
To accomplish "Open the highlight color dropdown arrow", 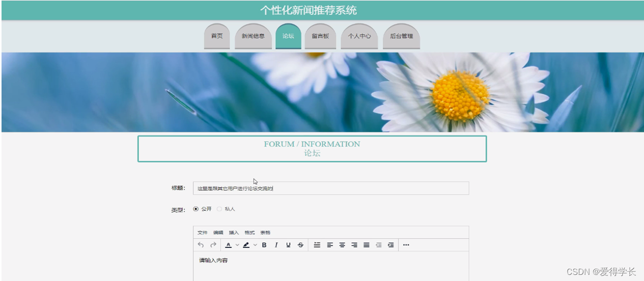I will click(255, 245).
